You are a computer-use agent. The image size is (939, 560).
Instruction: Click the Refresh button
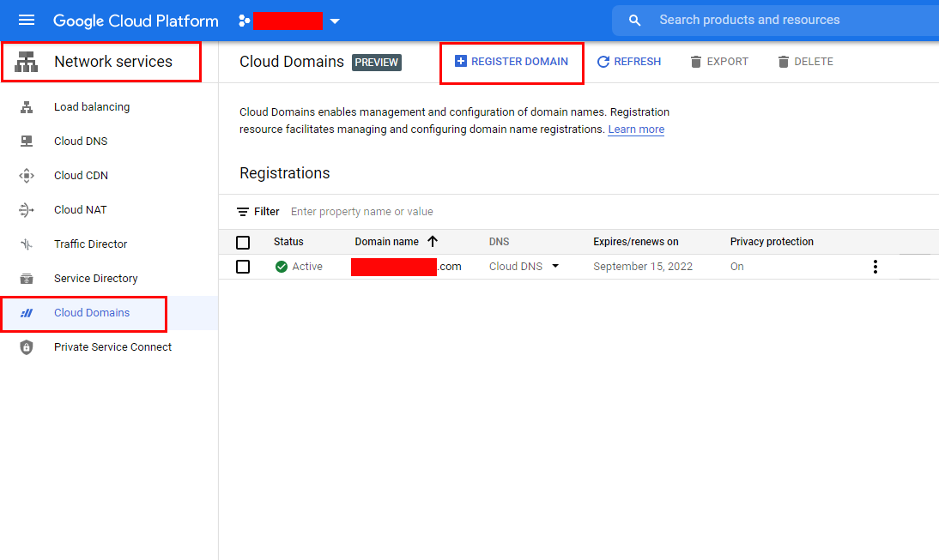pyautogui.click(x=629, y=62)
